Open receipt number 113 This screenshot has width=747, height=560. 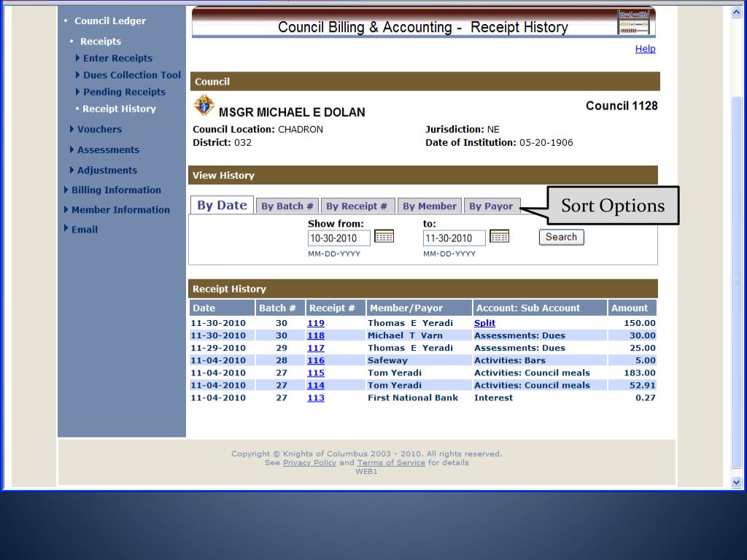point(316,397)
